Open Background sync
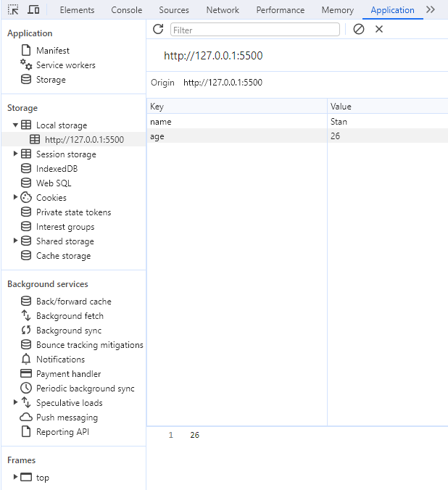The height and width of the screenshot is (490, 448). point(69,331)
